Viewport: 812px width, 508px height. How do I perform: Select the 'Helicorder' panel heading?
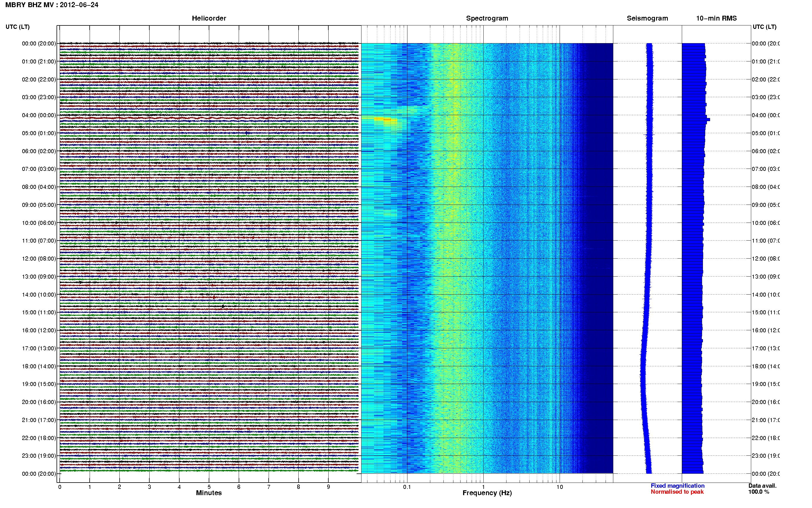coord(209,19)
